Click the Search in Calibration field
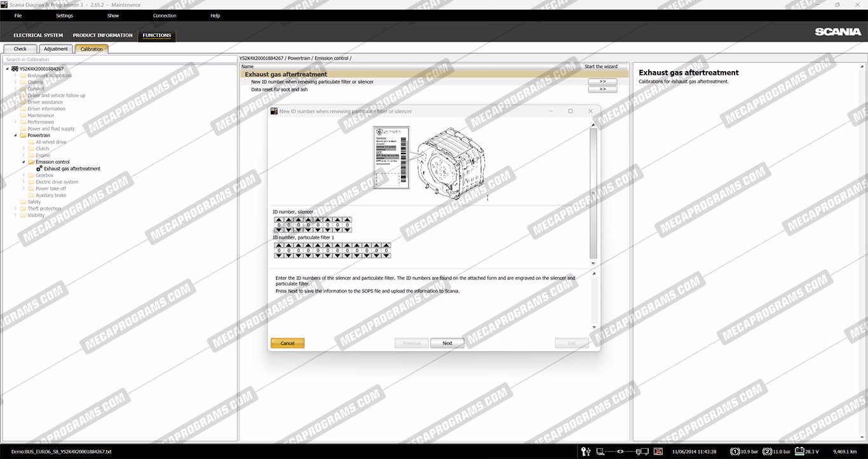 [x=121, y=59]
